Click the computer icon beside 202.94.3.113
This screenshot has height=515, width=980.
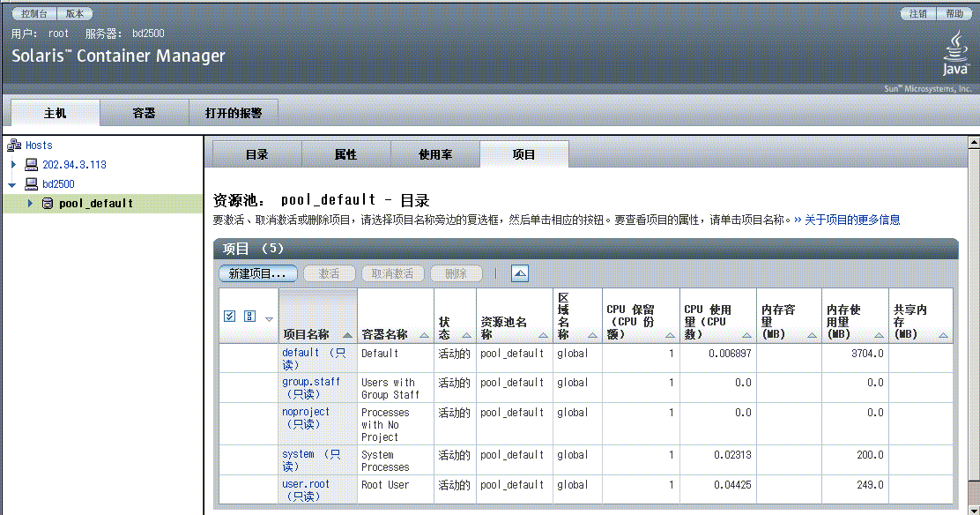pos(31,165)
